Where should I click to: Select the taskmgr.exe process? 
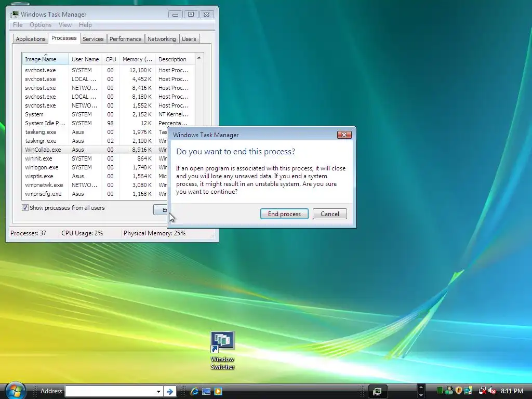pos(96,141)
